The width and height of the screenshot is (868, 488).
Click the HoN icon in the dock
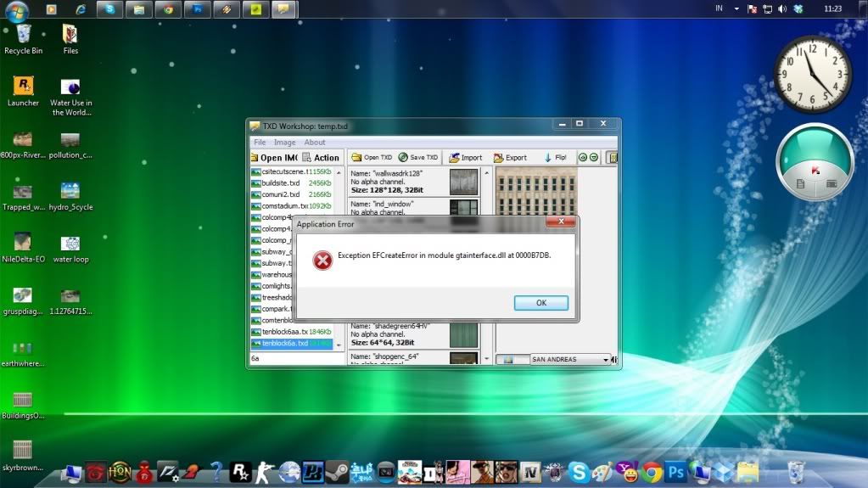(x=120, y=472)
